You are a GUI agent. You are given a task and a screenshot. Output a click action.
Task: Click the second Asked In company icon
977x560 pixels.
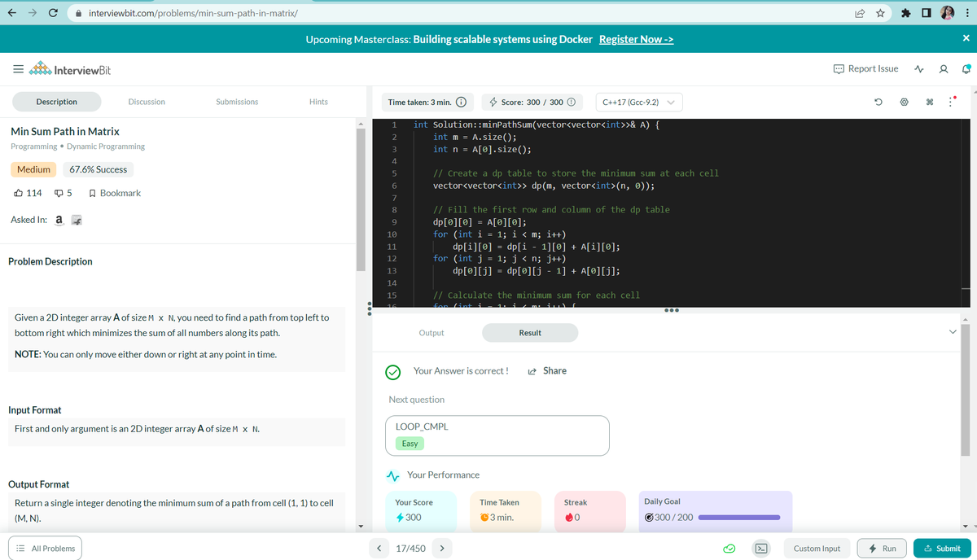(77, 221)
